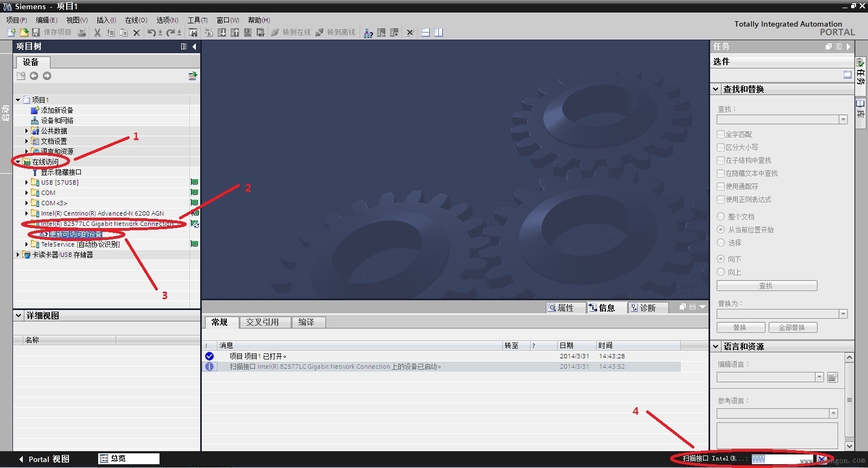
Task: Enable 在子结构中查找 checkbox
Action: (721, 160)
